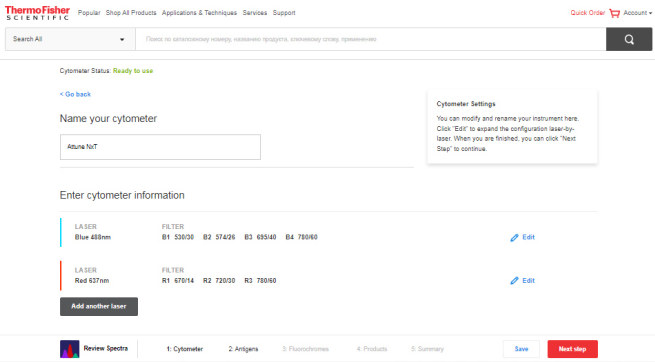Expand the Account dropdown menu
The image size is (655, 362).
click(637, 13)
